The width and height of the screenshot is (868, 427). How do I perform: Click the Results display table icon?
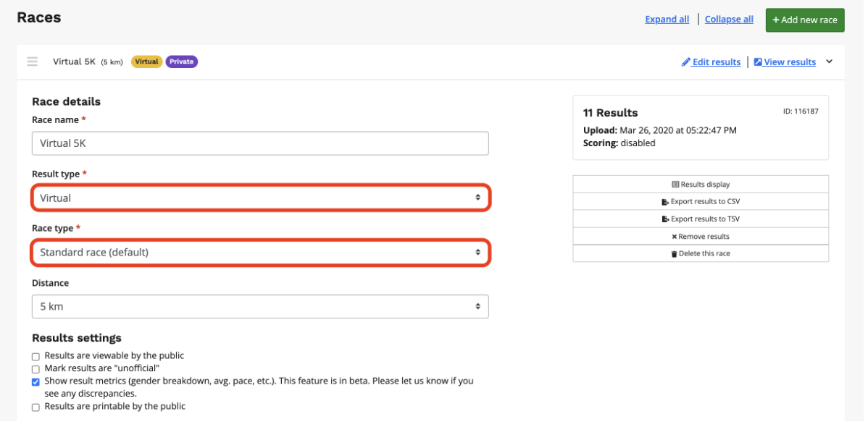pyautogui.click(x=675, y=185)
